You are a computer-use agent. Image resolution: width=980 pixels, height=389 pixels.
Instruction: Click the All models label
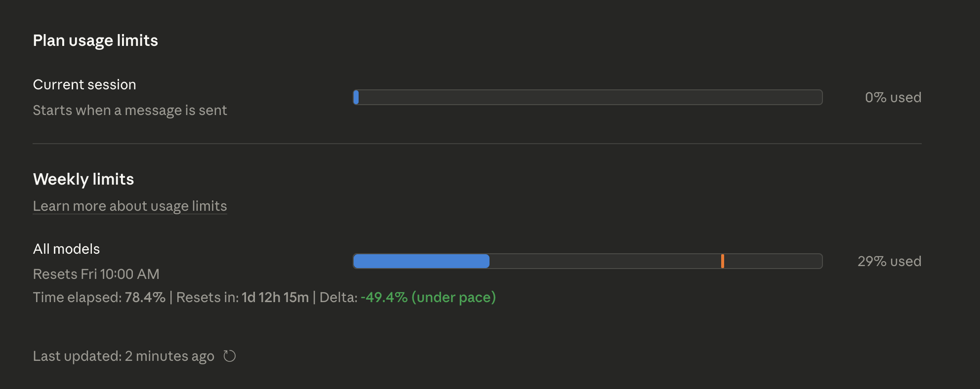(x=66, y=249)
